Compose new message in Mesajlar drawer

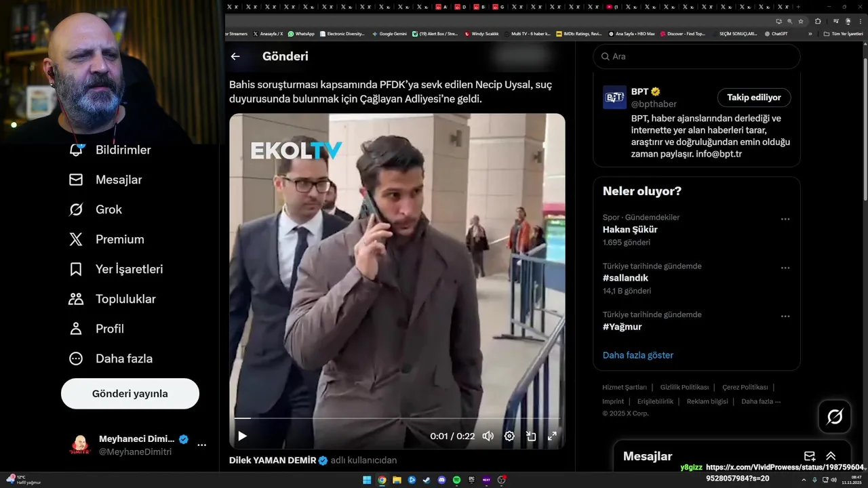(810, 456)
